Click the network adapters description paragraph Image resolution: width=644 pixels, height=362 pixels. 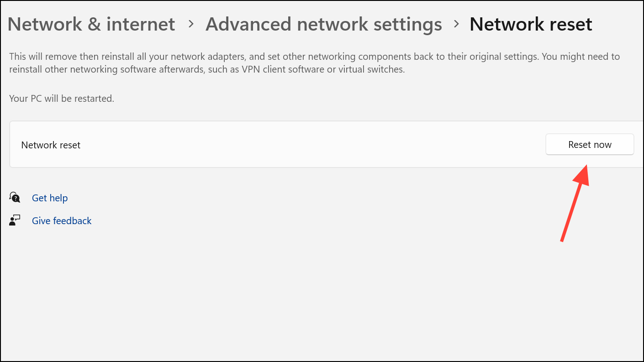coord(314,63)
